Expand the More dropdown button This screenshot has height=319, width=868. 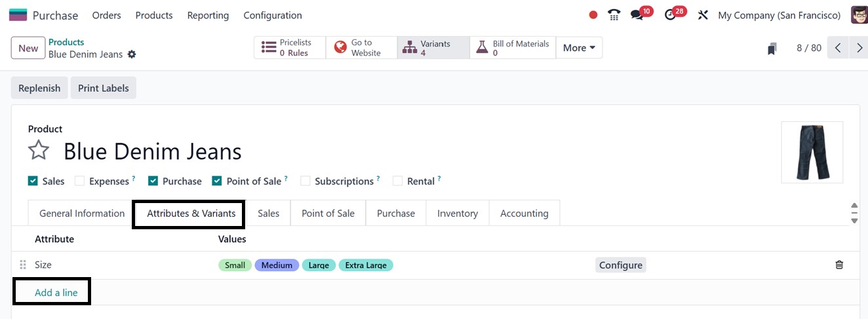(579, 48)
